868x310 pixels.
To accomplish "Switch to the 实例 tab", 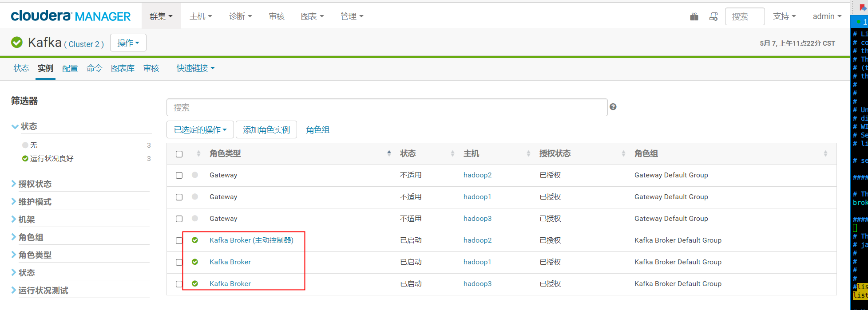I will tap(45, 68).
